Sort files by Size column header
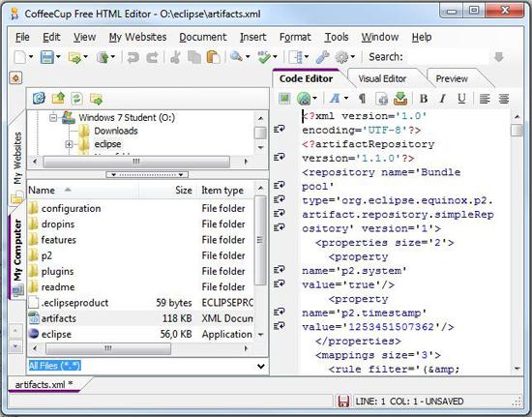 [x=168, y=190]
